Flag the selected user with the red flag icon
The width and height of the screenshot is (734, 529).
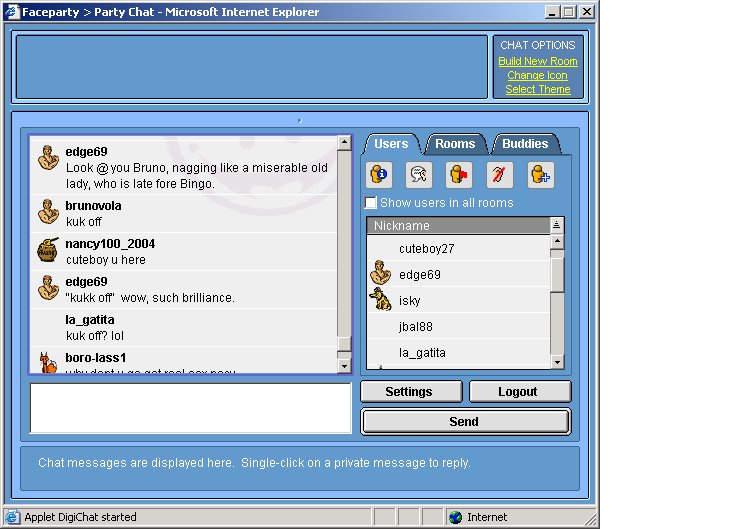pos(459,175)
